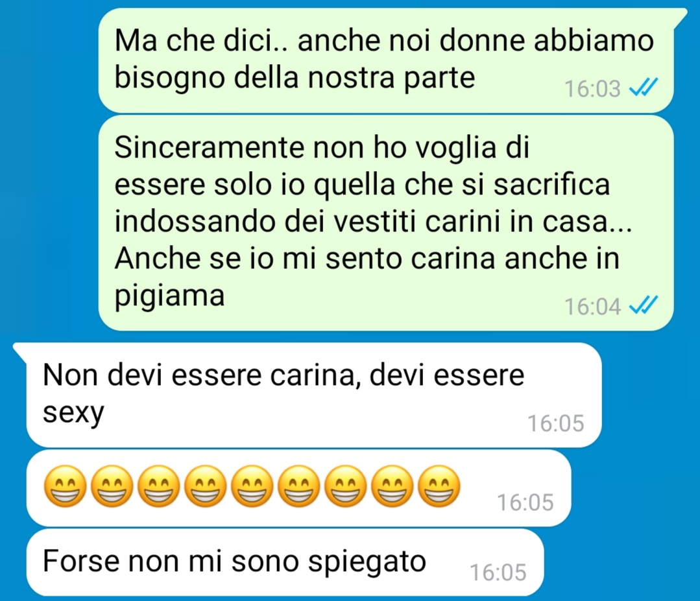Click the 16:05 timestamp beside 'Forse non mi sono spiegato'
The height and width of the screenshot is (601, 700).
pos(498,572)
